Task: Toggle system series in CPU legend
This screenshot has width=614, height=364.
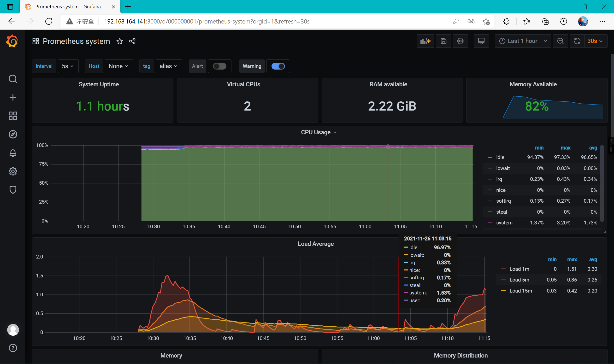Action: coord(504,223)
